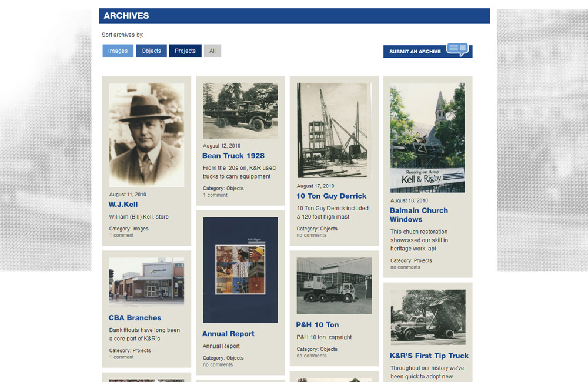Open the Balmain Church Windows photo
The height and width of the screenshot is (382, 588).
(x=427, y=137)
